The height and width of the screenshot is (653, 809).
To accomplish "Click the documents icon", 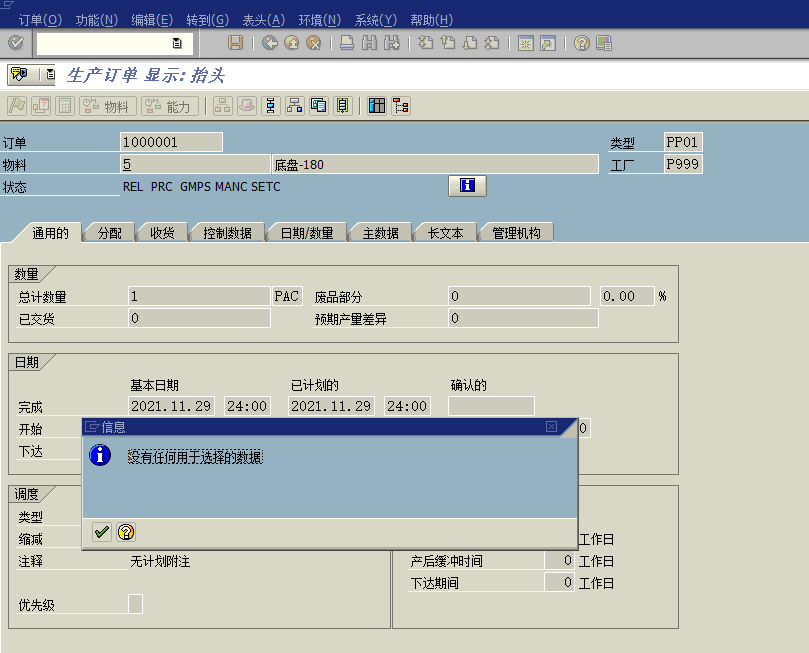I will [319, 106].
